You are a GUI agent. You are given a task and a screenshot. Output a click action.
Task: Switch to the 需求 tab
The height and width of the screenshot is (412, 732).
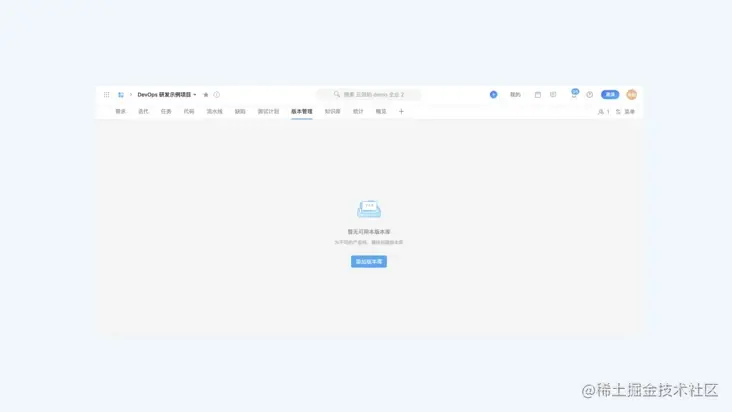pos(121,112)
